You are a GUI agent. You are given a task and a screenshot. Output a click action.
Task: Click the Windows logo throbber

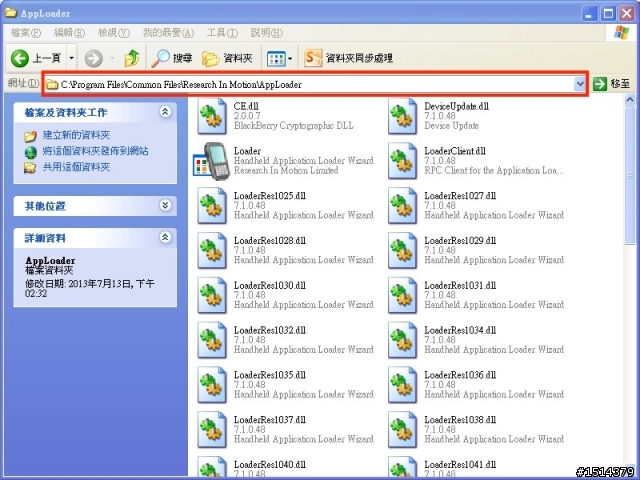tap(621, 33)
